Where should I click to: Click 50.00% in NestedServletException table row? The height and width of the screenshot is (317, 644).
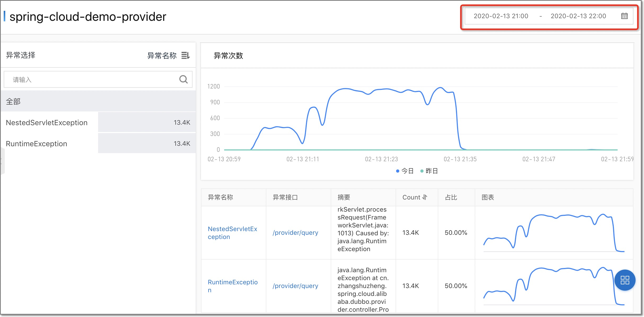456,233
